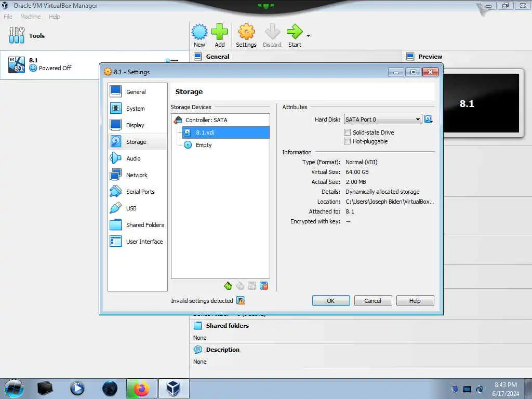This screenshot has width=532, height=399.
Task: Open the User Interface settings category
Action: (x=137, y=241)
